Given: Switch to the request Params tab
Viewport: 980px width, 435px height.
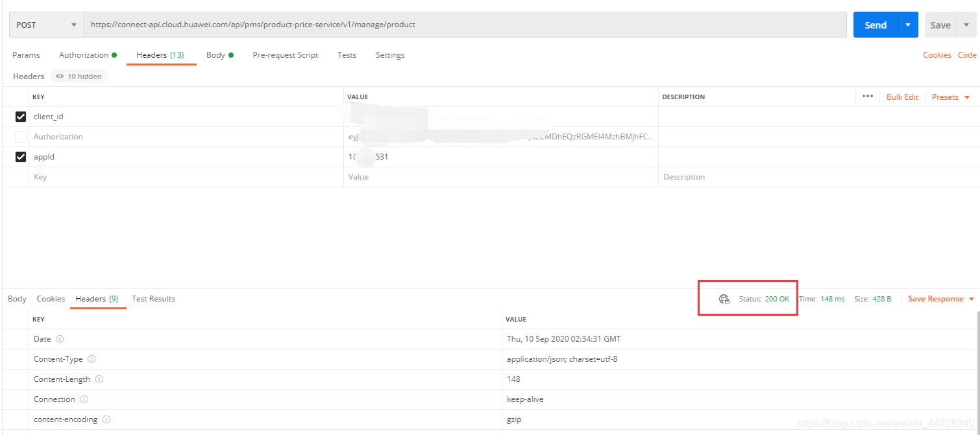Looking at the screenshot, I should (26, 55).
